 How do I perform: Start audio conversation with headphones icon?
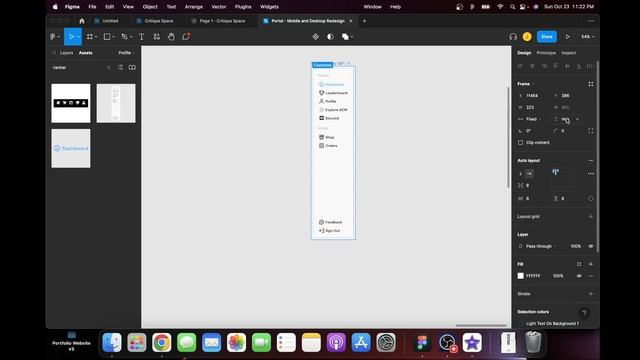click(513, 37)
